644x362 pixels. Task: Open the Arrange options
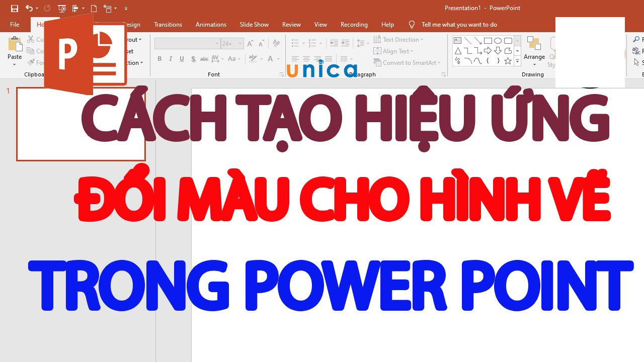tap(534, 51)
